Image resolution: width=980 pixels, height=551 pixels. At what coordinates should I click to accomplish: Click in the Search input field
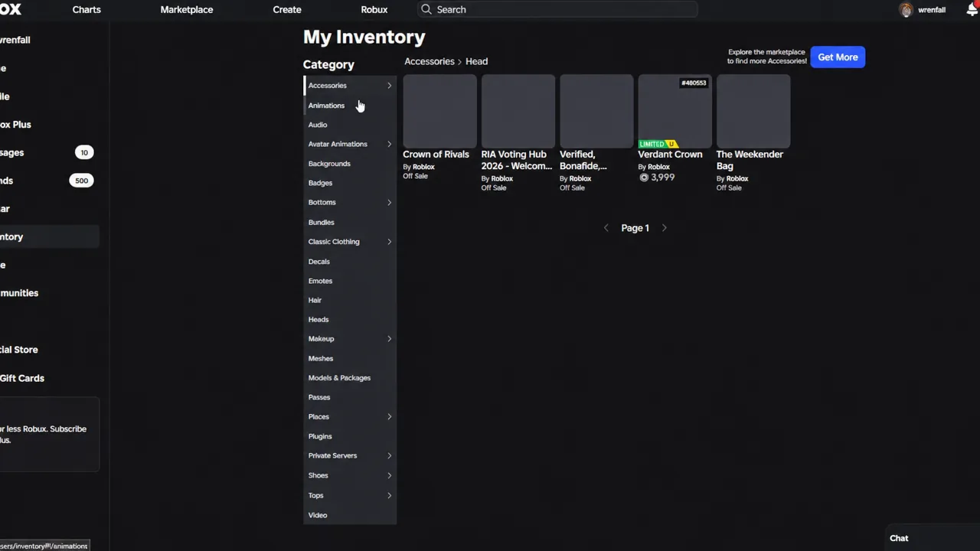pos(557,9)
